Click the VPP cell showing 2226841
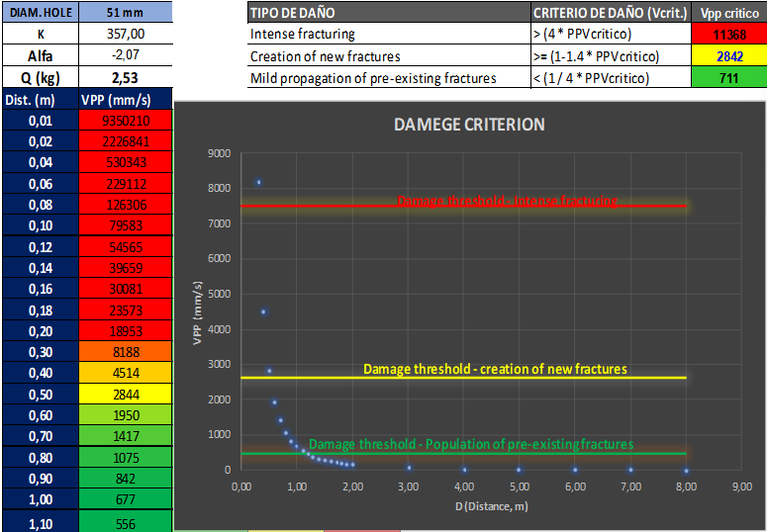767x532 pixels. tap(126, 141)
